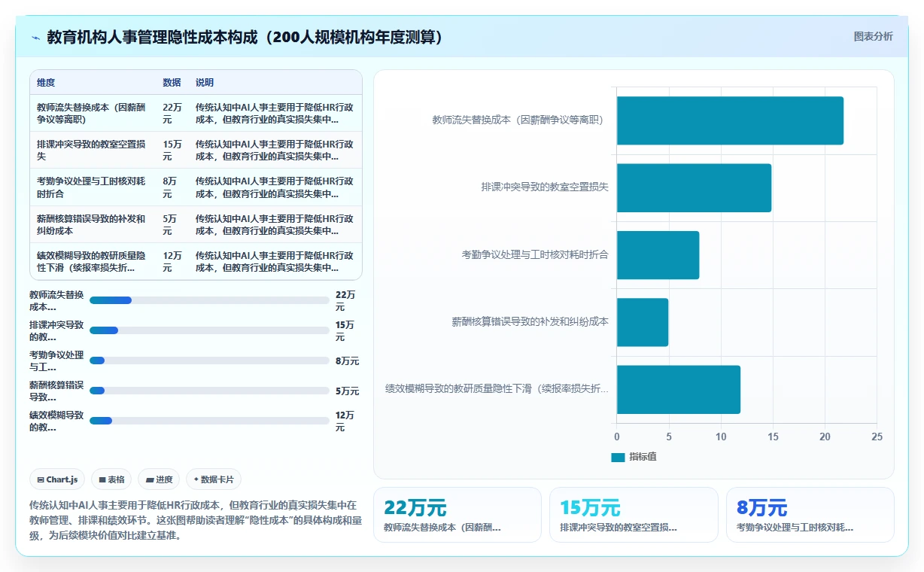Select the Chart.js tag
This screenshot has width=924, height=572.
pos(57,479)
